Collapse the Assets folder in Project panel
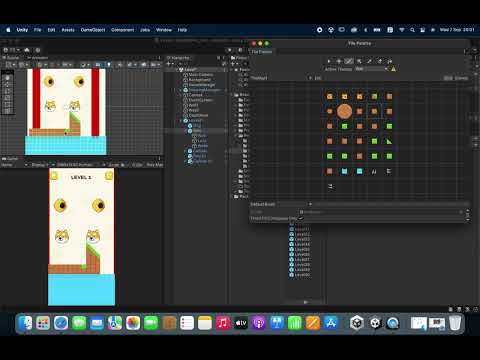This screenshot has height=360, width=480. tap(232, 95)
